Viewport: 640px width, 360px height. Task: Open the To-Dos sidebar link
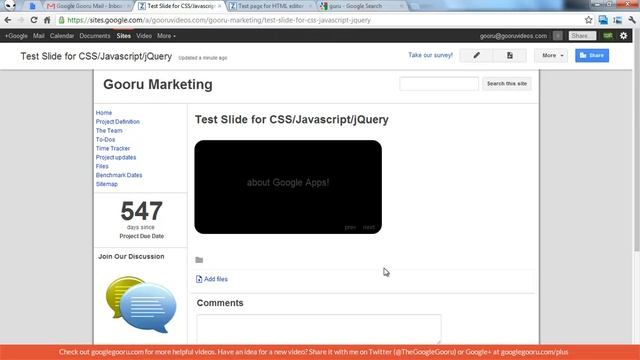(x=105, y=140)
